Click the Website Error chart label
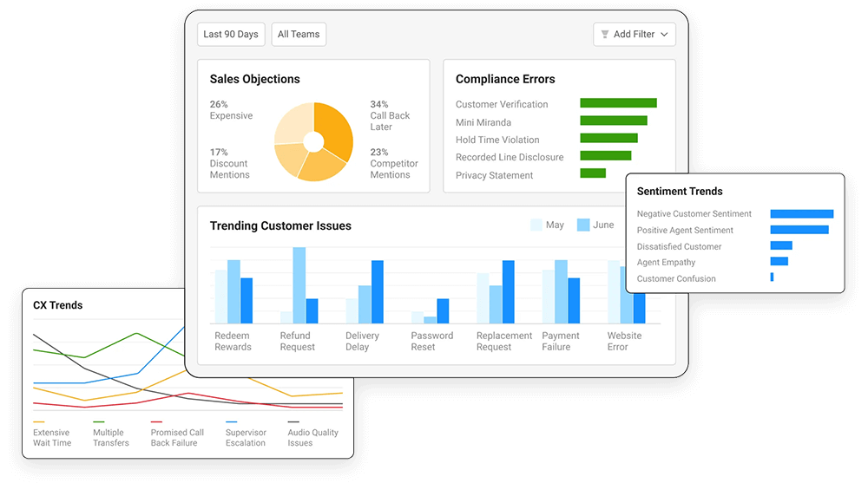Screen dimensions: 868x483 [624, 342]
